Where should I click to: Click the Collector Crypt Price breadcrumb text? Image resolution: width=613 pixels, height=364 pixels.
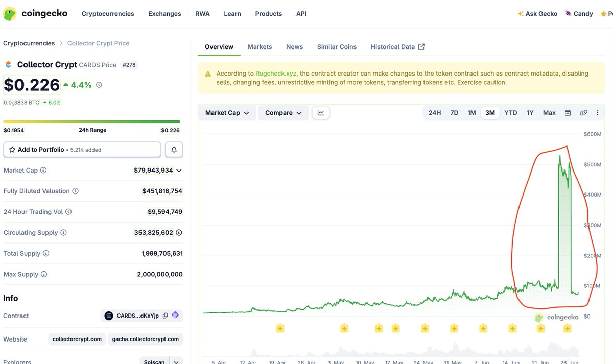(x=98, y=43)
